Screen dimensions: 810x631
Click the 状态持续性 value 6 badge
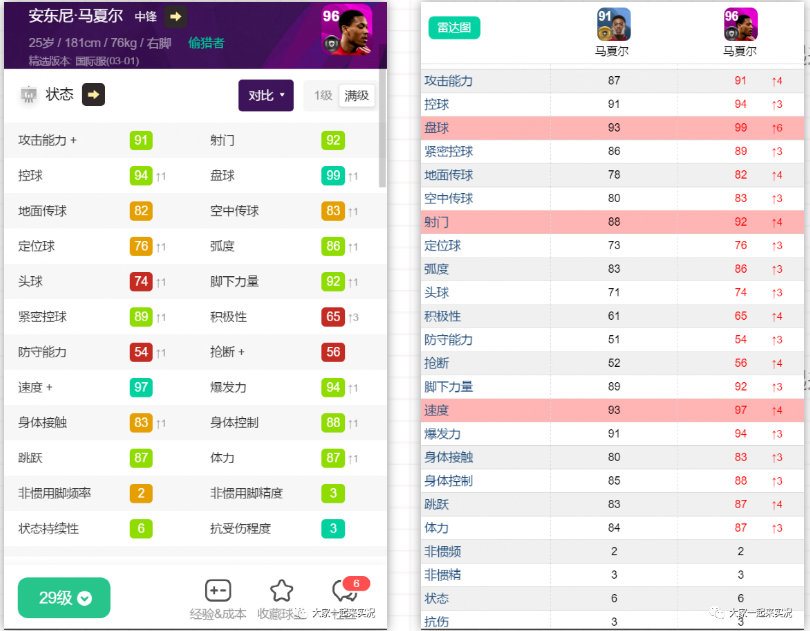[x=141, y=528]
